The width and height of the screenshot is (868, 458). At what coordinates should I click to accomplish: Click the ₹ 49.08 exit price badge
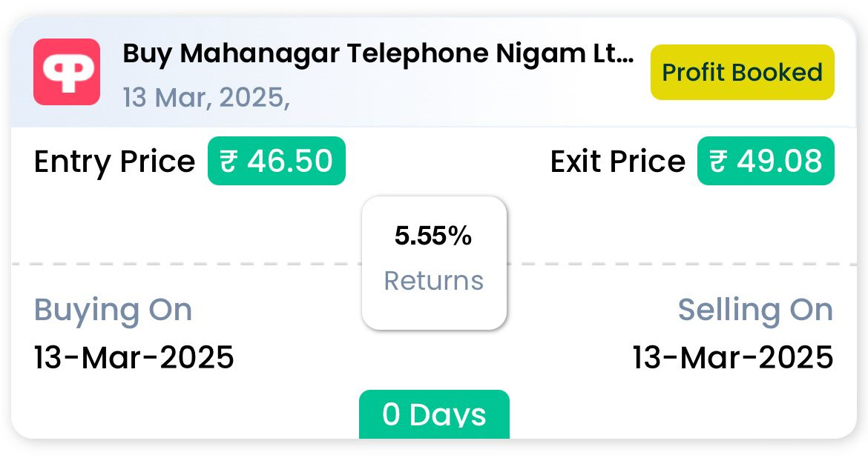tap(766, 161)
